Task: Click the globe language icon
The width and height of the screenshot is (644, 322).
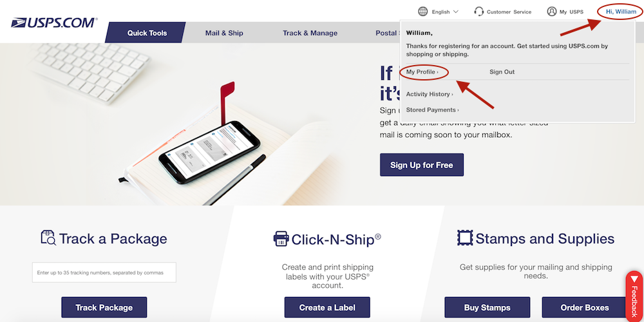Action: coord(422,12)
